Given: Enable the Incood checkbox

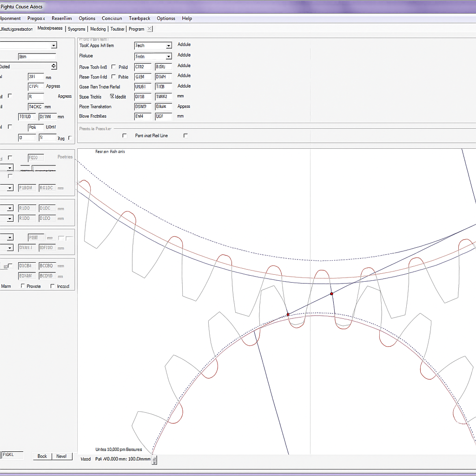Looking at the screenshot, I should tap(53, 286).
